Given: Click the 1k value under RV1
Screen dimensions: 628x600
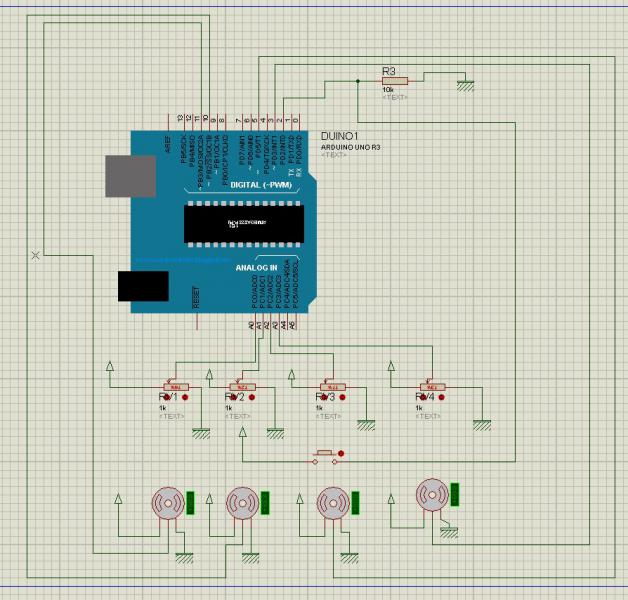Looking at the screenshot, I should pos(163,408).
